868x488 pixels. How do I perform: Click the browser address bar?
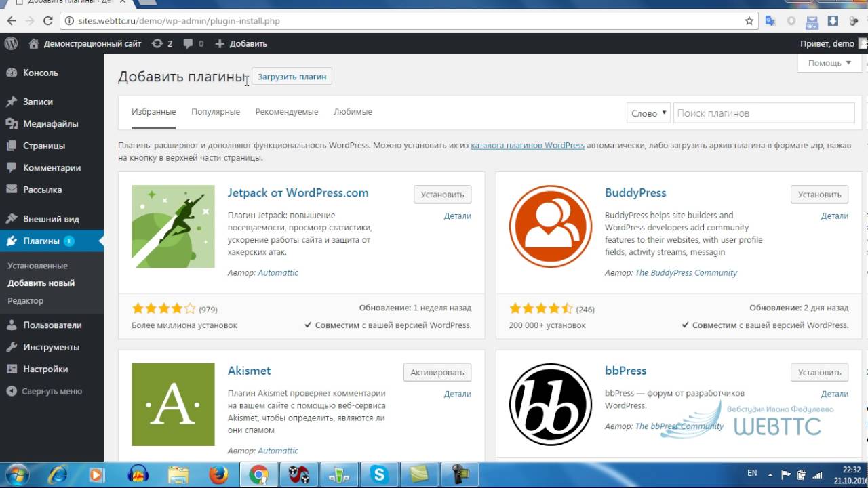pos(407,21)
